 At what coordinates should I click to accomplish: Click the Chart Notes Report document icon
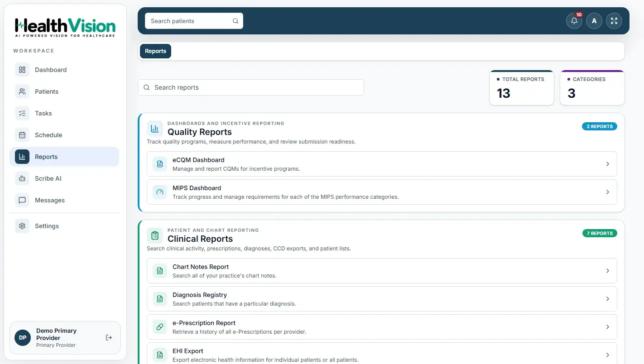(160, 271)
